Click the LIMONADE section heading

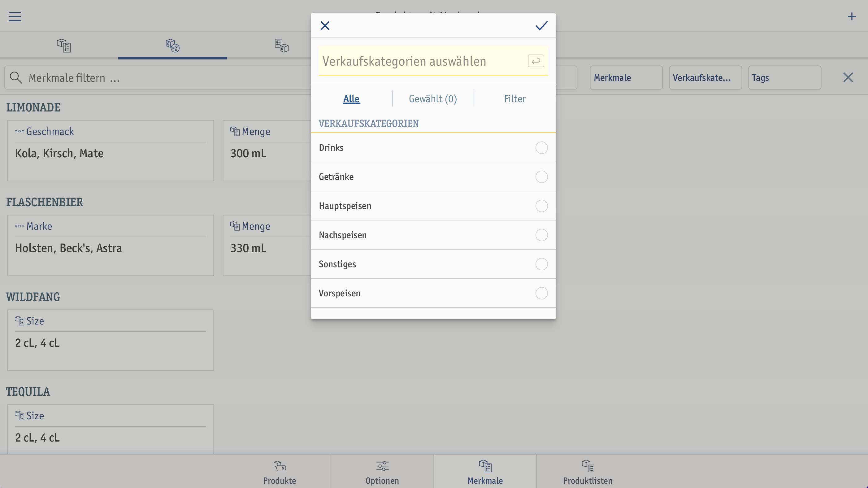coord(33,107)
